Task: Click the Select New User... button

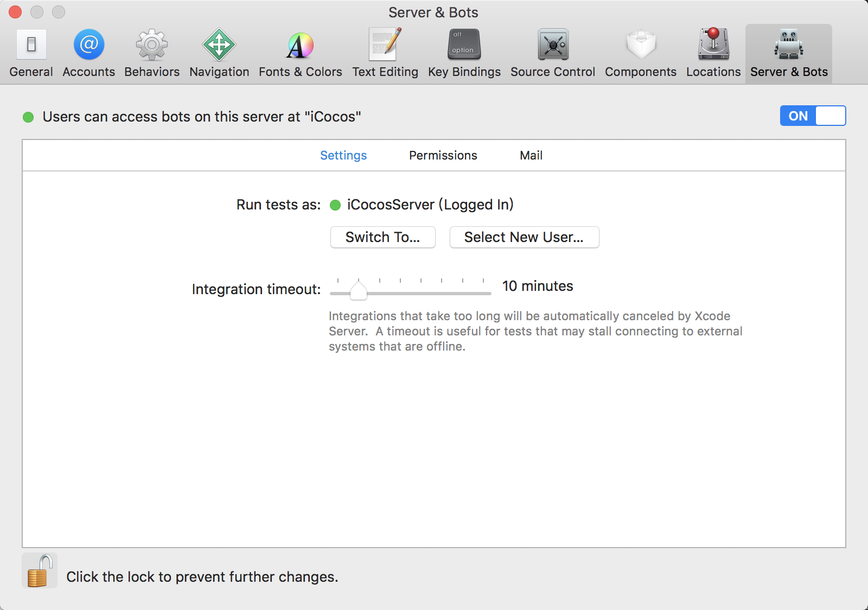Action: [x=524, y=237]
